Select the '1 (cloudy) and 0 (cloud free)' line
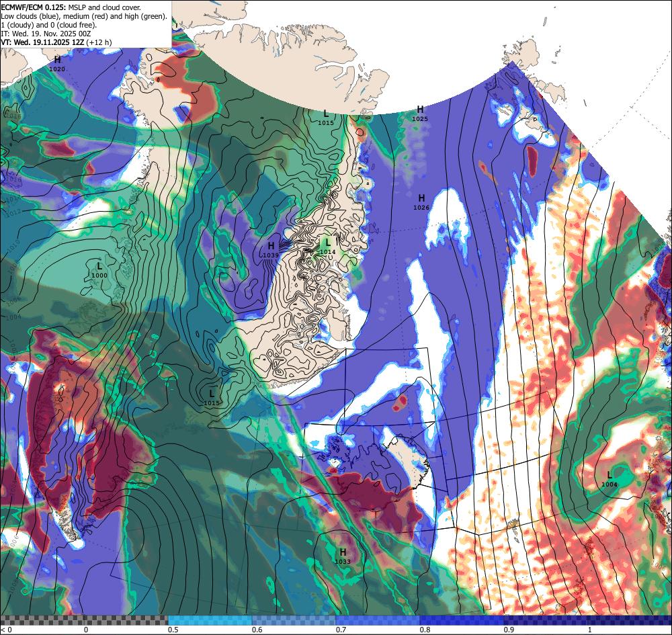 coord(49,25)
